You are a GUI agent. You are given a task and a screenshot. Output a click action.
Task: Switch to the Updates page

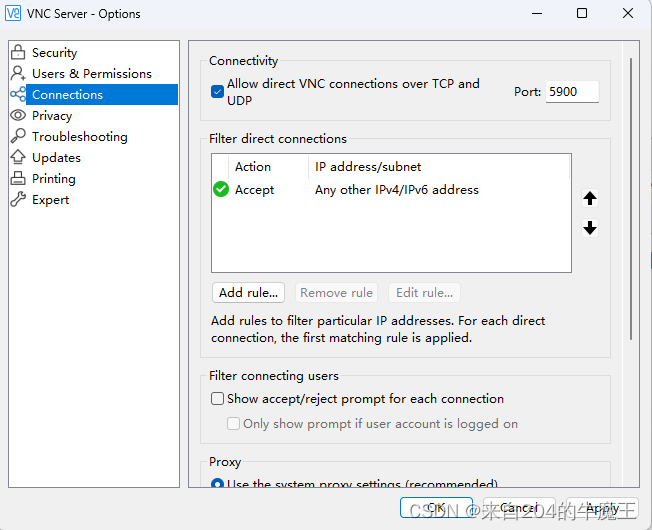point(56,158)
